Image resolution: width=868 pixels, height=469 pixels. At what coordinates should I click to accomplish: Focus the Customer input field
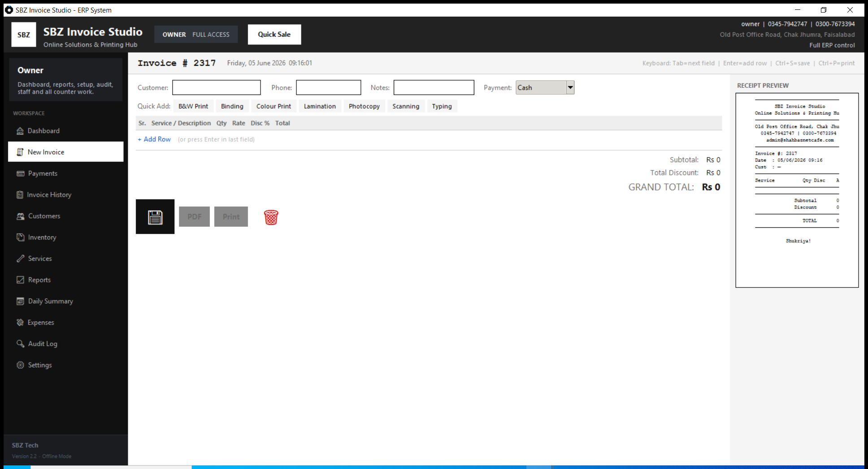click(x=217, y=87)
